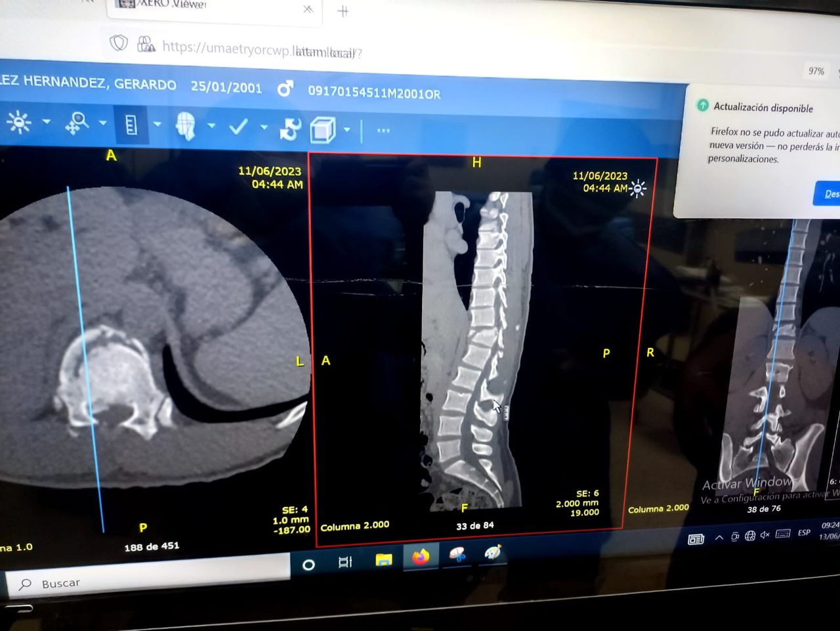840x631 pixels.
Task: Open the 3D cube reconstruction tool
Action: click(x=322, y=130)
